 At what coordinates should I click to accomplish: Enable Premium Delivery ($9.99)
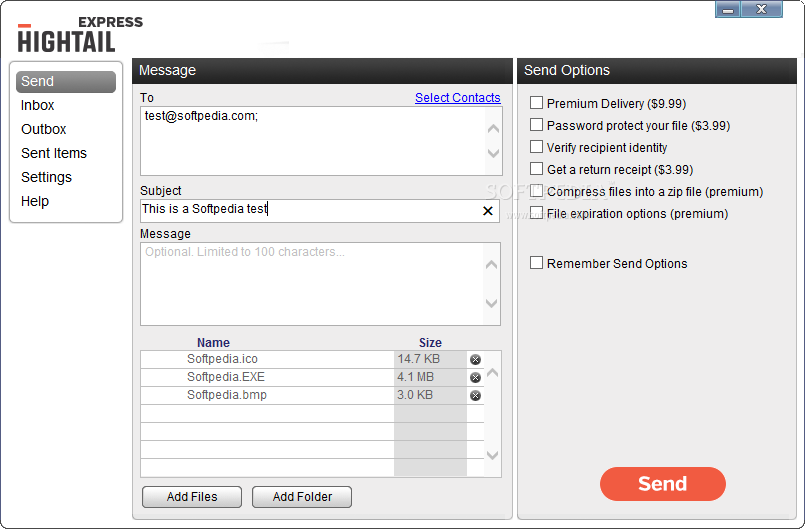[x=536, y=103]
